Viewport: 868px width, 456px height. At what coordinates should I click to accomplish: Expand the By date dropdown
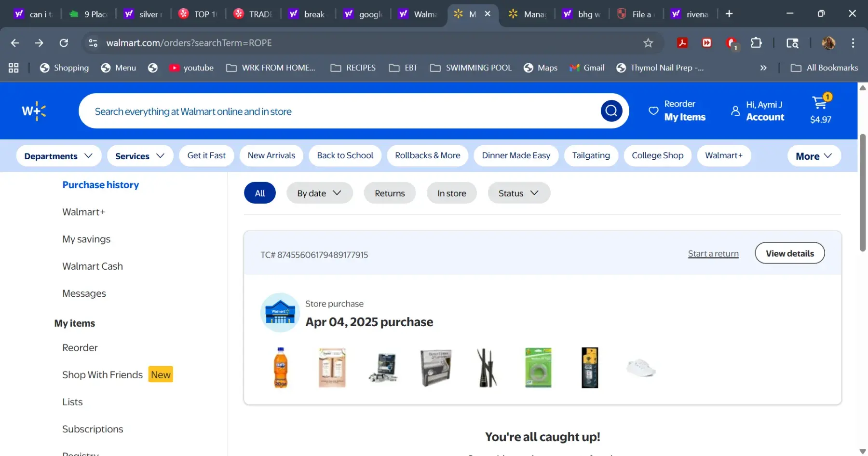click(x=319, y=193)
